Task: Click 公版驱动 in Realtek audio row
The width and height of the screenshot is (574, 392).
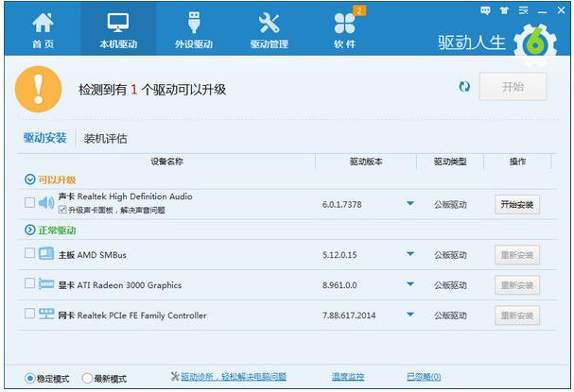Action: [x=450, y=205]
